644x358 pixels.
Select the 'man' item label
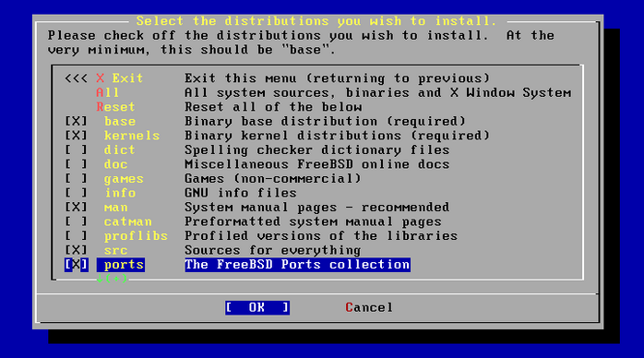pyautogui.click(x=116, y=208)
